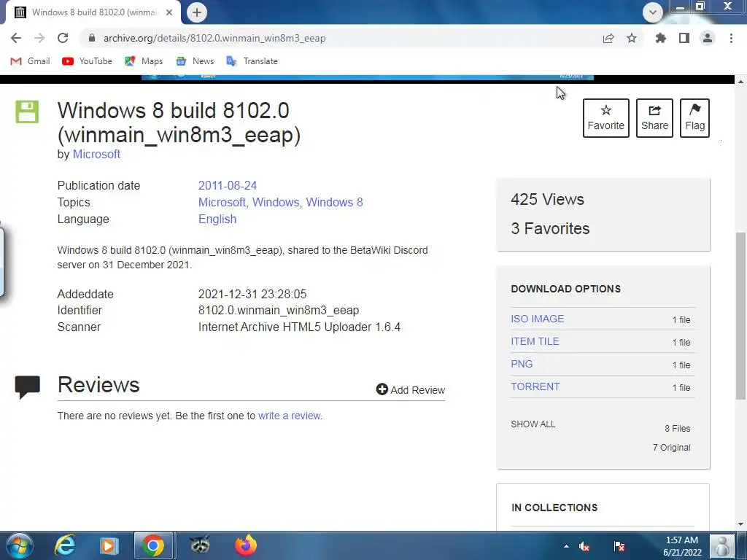This screenshot has height=560, width=747.
Task: Click scrollbar up arrow
Action: coord(740,82)
